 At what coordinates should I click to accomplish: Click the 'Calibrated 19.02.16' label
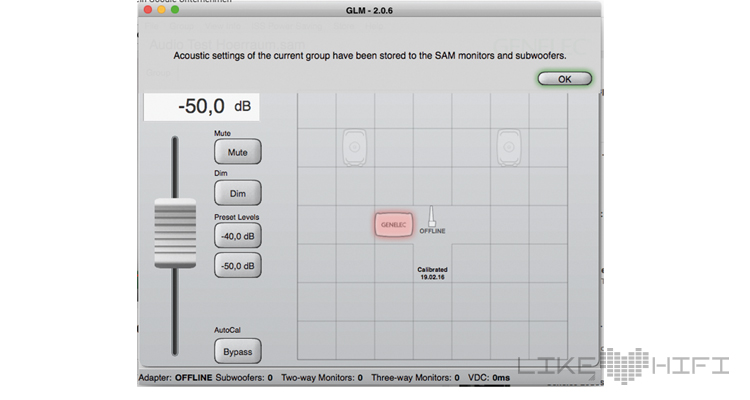pos(432,273)
